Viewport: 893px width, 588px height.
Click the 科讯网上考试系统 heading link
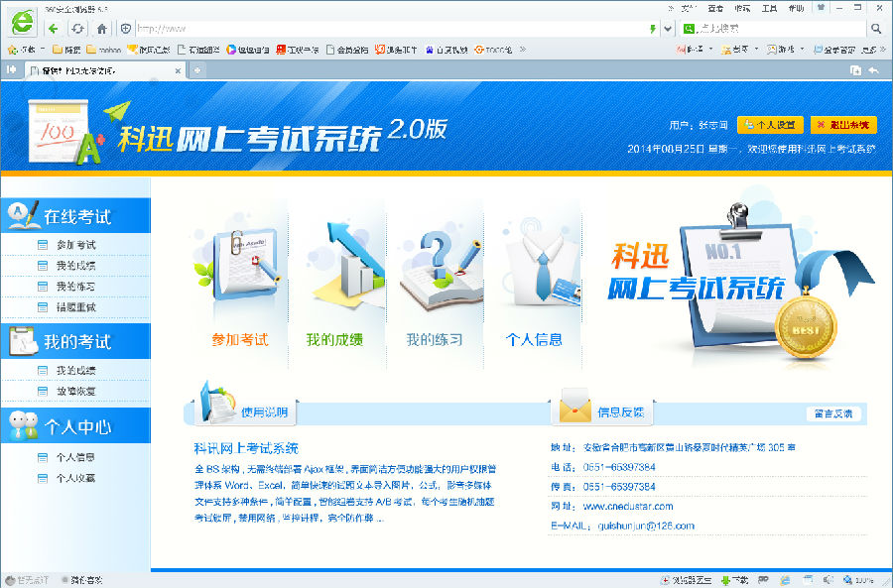[x=246, y=448]
